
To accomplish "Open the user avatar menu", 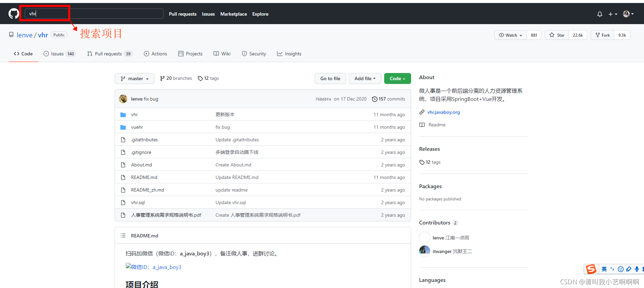I will pyautogui.click(x=628, y=14).
